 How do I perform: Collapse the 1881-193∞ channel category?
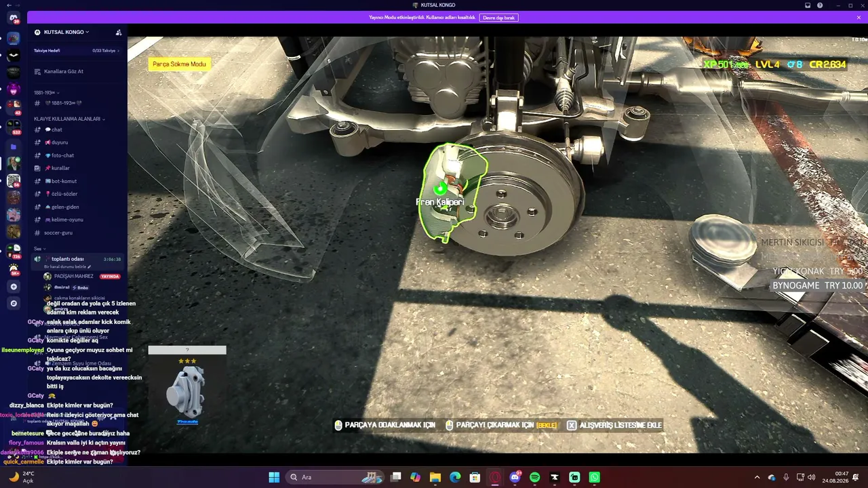(47, 92)
